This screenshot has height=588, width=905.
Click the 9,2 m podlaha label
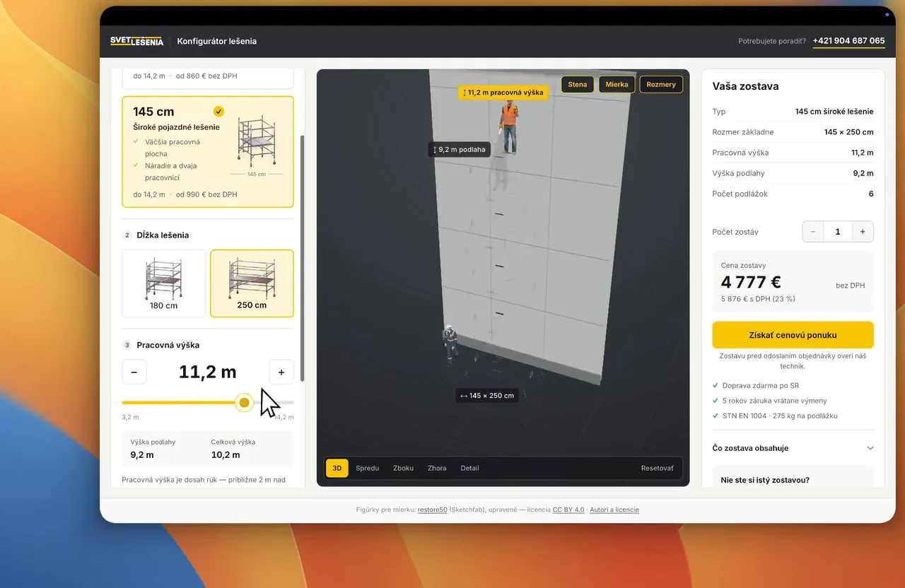tap(460, 150)
